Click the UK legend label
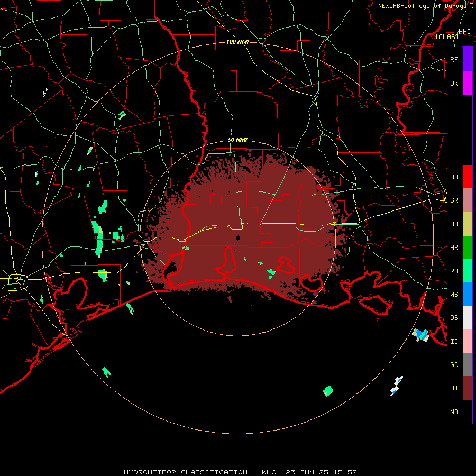476x476 pixels. point(454,83)
